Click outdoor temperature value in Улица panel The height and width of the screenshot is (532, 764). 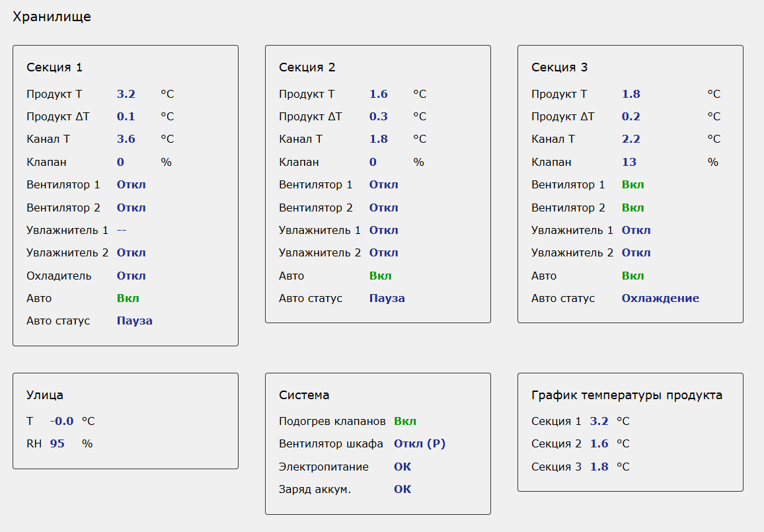click(61, 421)
